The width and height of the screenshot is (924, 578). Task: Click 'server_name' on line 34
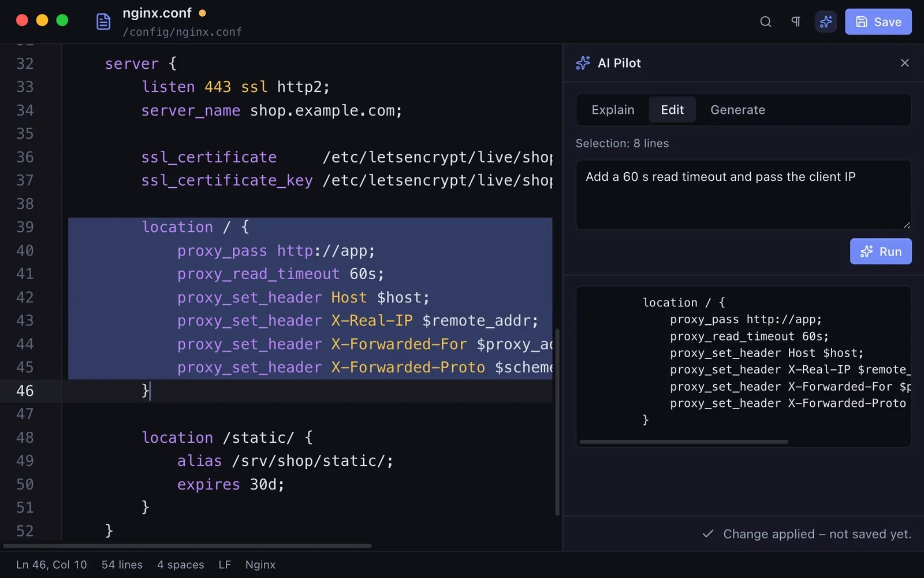pos(191,110)
